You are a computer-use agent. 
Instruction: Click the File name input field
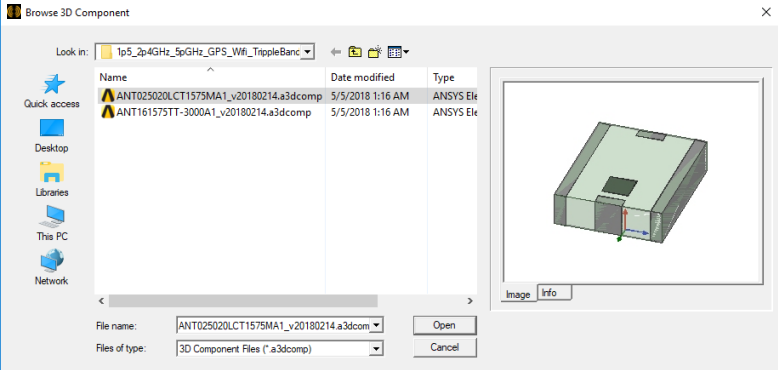click(273, 325)
